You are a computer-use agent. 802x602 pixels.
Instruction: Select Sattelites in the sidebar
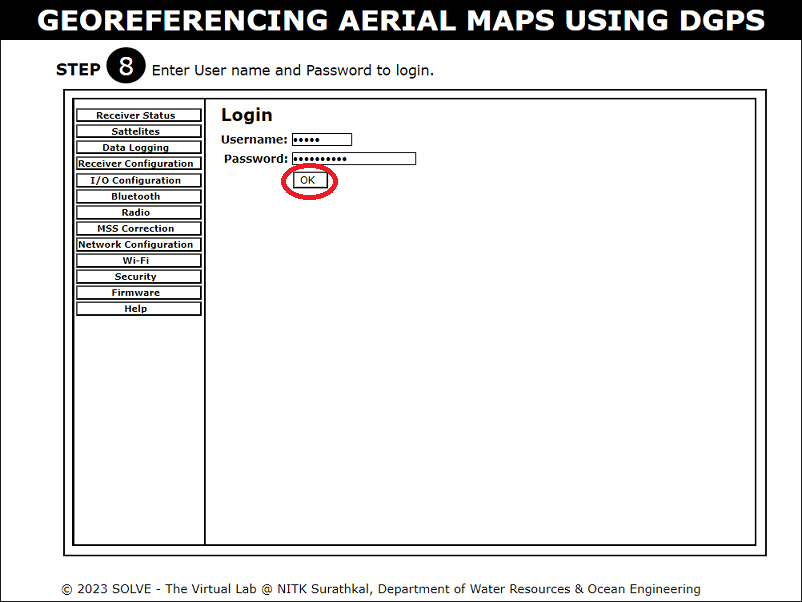pyautogui.click(x=138, y=132)
